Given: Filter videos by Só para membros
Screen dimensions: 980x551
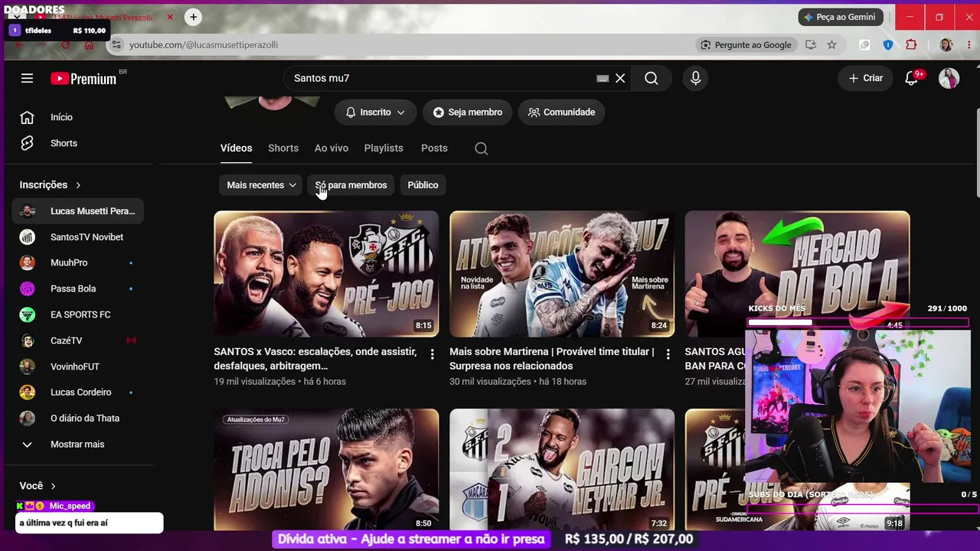Looking at the screenshot, I should 351,185.
